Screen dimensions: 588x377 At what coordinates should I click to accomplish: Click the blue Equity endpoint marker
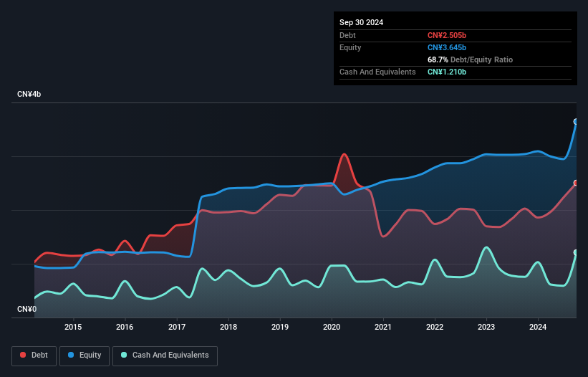(576, 122)
